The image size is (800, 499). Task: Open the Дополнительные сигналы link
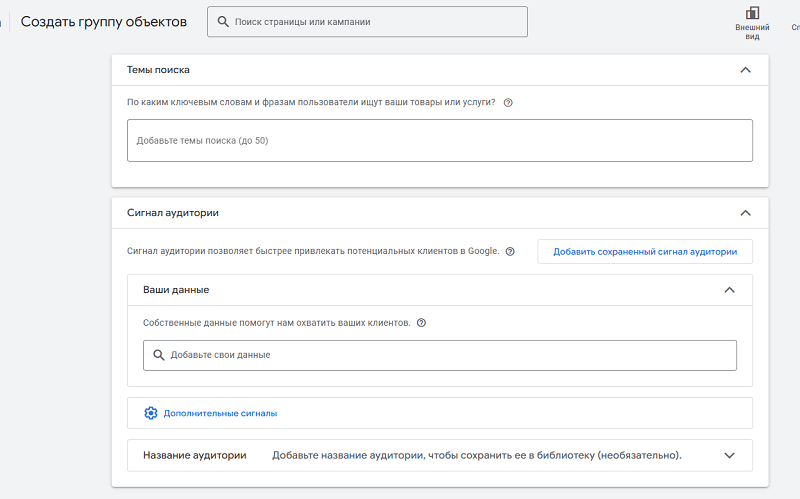pyautogui.click(x=220, y=413)
